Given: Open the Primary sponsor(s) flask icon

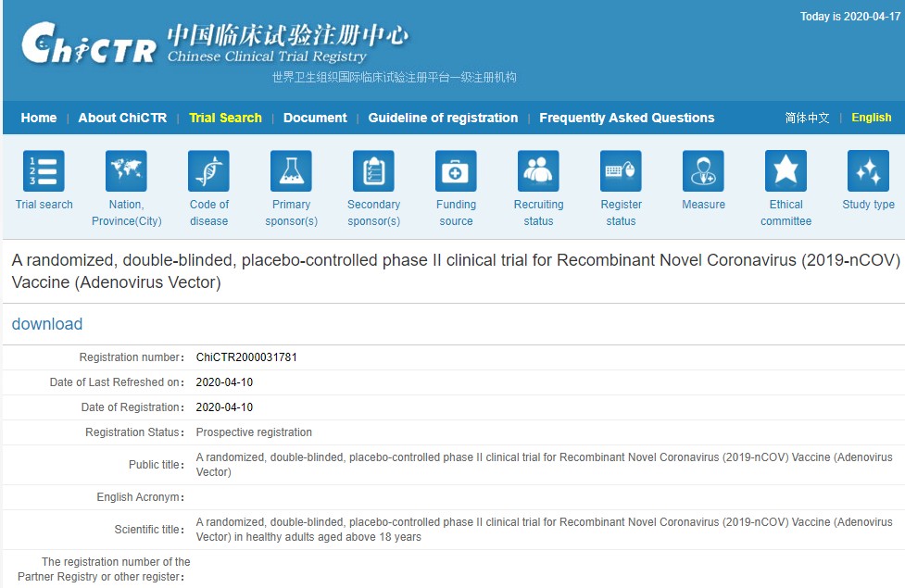Looking at the screenshot, I should 291,171.
